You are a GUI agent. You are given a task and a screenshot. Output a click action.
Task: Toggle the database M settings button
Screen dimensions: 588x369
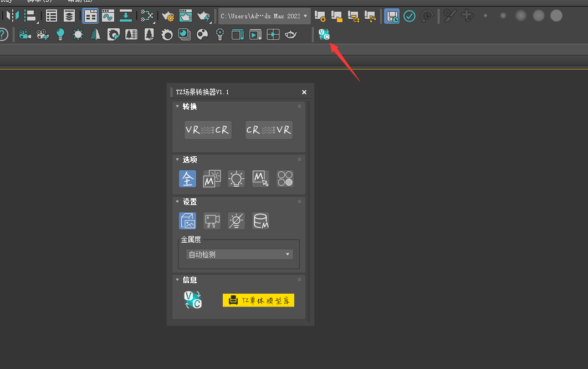(x=260, y=221)
